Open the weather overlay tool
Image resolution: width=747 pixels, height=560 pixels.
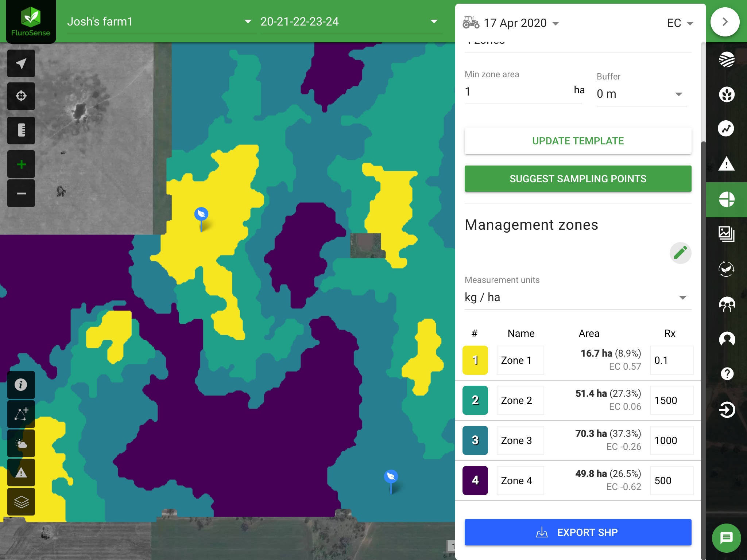tap(21, 443)
